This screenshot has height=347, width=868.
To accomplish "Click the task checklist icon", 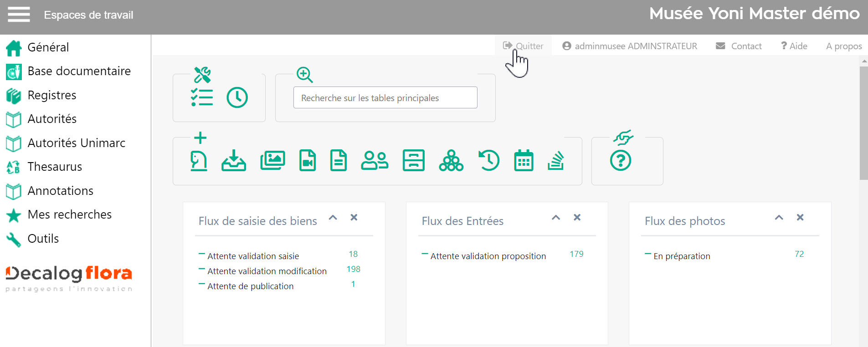I will [202, 97].
